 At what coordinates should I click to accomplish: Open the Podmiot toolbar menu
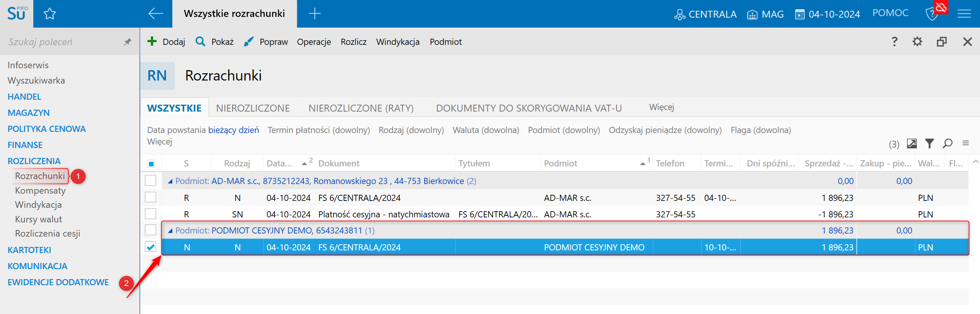click(446, 42)
